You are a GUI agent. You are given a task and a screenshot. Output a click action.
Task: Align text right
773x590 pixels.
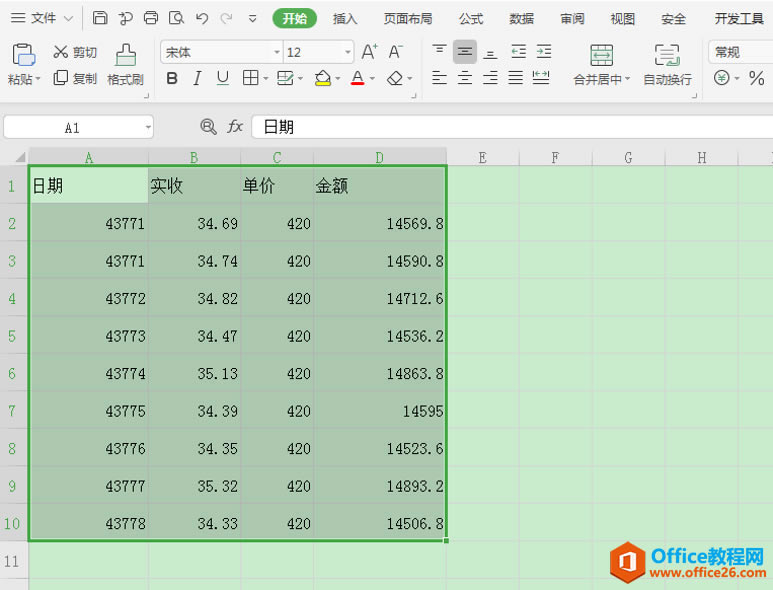point(490,78)
